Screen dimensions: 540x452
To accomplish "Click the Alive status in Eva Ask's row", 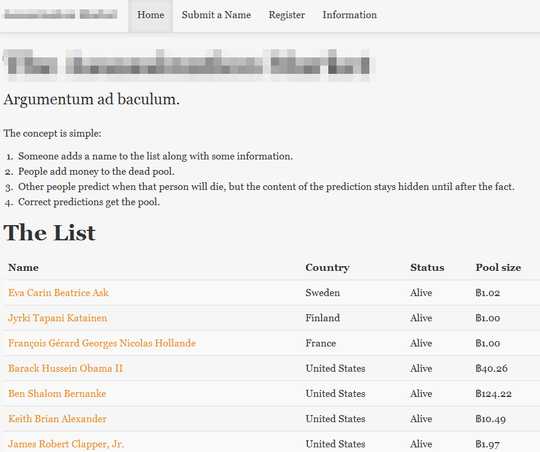I will point(421,293).
